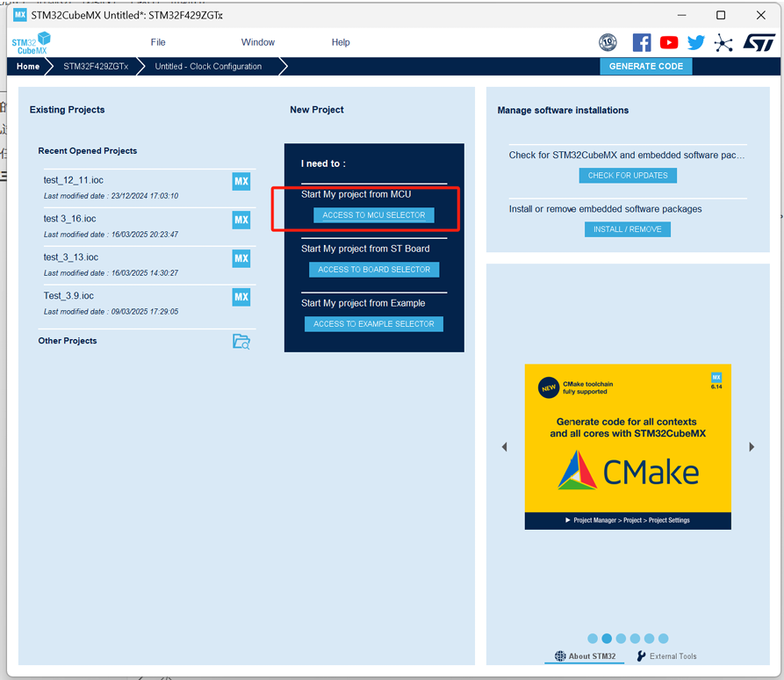Screen dimensions: 784x680
Task: Switch to the External Tools tab
Action: click(666, 656)
